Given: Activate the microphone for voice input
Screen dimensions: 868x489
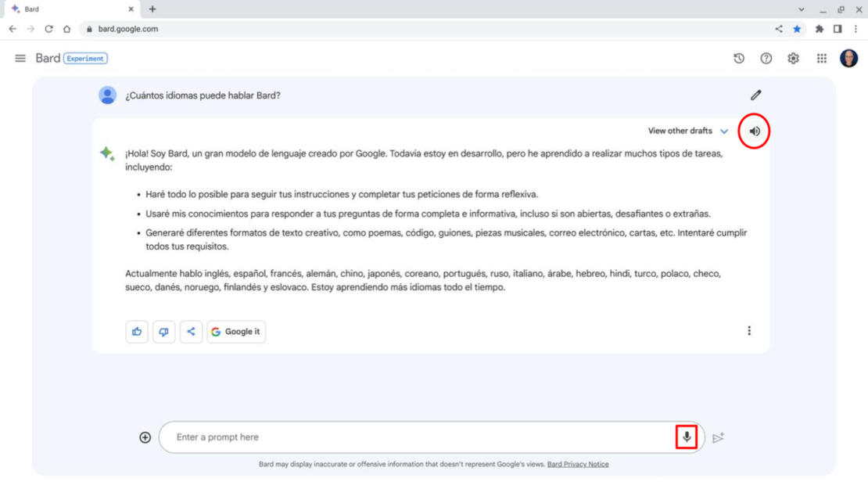Looking at the screenshot, I should coord(686,437).
